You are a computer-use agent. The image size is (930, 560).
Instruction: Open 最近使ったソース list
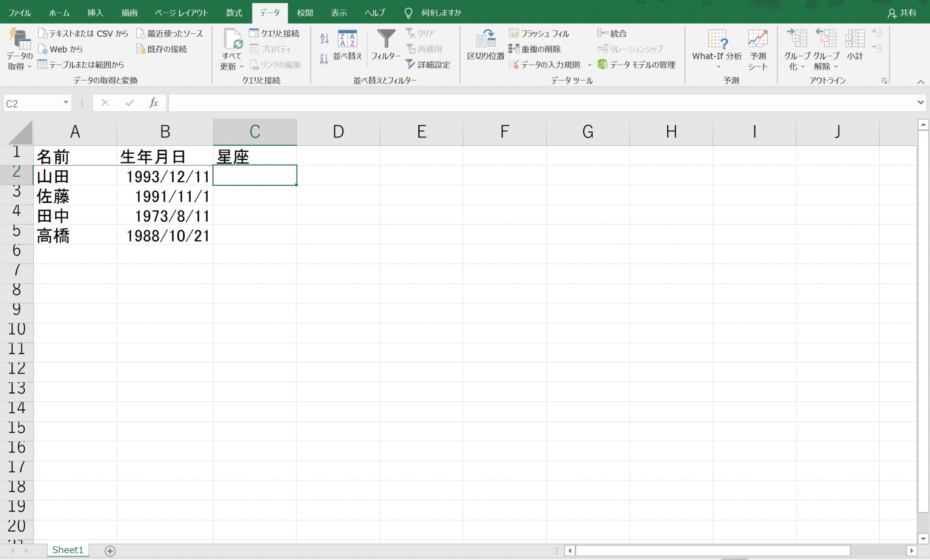[170, 33]
